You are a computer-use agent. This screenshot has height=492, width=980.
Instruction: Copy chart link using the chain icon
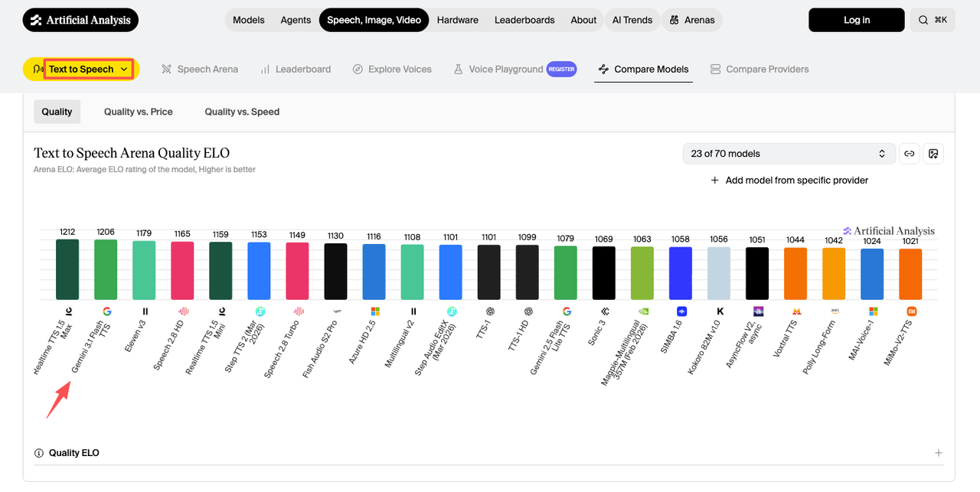click(909, 154)
